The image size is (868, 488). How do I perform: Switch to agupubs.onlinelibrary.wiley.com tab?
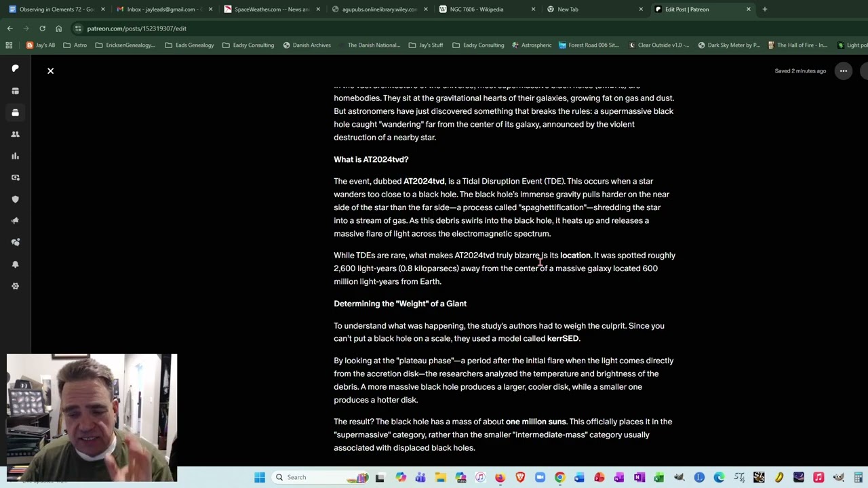378,9
